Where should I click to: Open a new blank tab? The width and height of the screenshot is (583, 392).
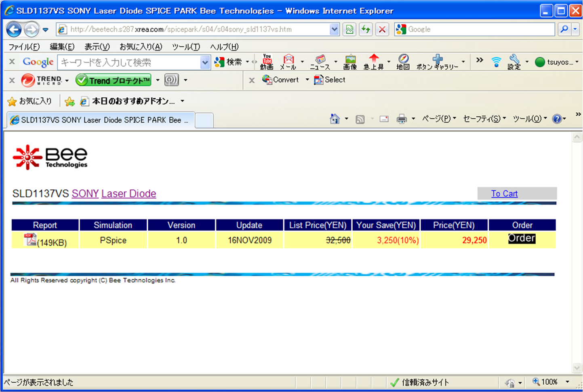(x=204, y=121)
